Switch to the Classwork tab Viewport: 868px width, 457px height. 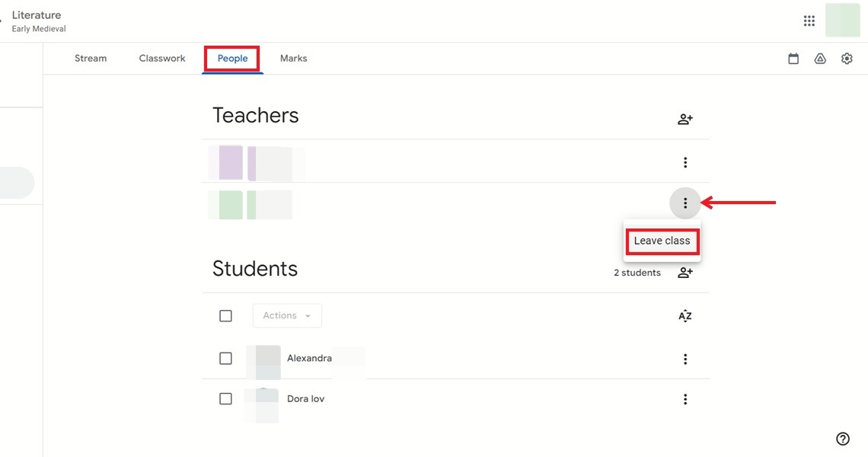(161, 58)
